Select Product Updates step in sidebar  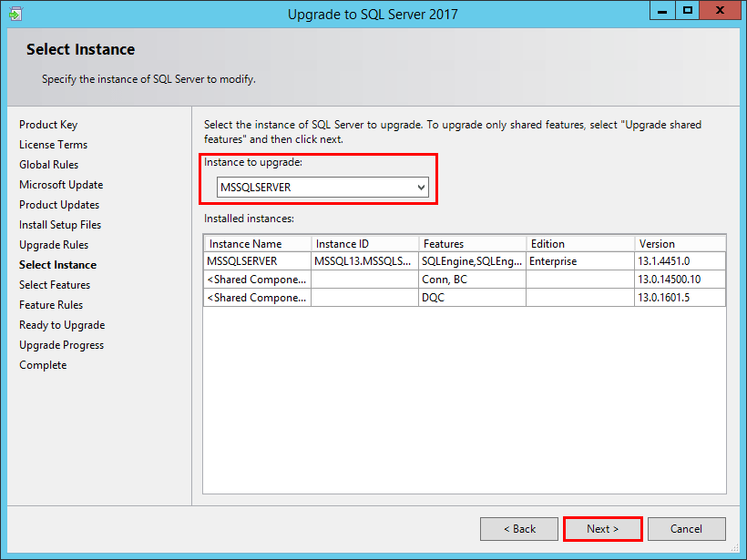pos(59,205)
